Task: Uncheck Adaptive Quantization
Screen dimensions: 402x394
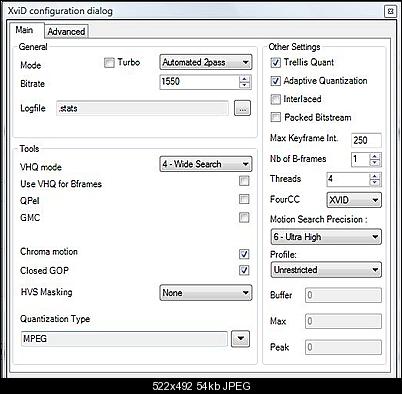Action: click(x=275, y=81)
